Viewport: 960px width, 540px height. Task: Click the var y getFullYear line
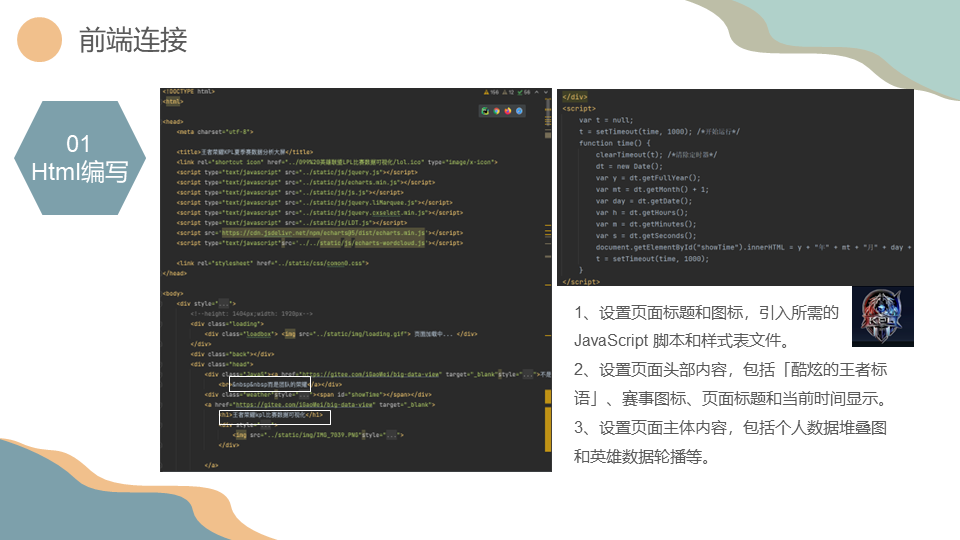(648, 178)
